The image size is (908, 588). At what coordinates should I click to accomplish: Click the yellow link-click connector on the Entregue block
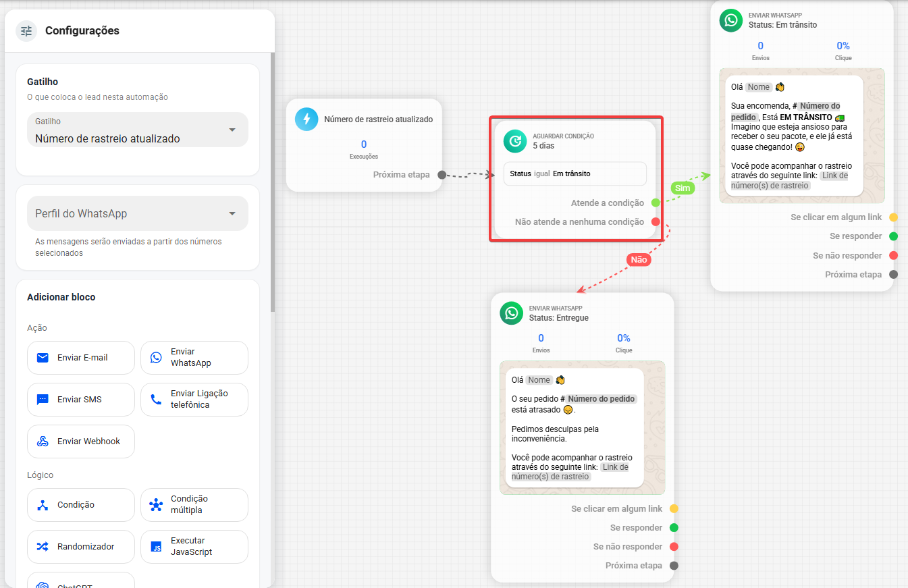click(674, 508)
